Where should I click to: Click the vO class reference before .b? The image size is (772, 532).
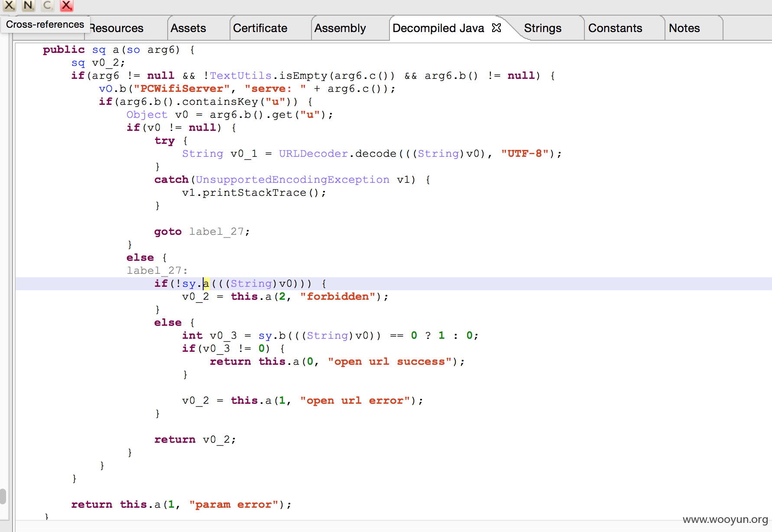(x=106, y=89)
